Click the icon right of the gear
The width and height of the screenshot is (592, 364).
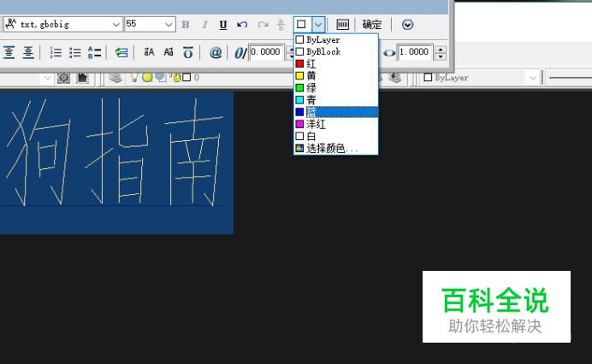click(x=82, y=78)
